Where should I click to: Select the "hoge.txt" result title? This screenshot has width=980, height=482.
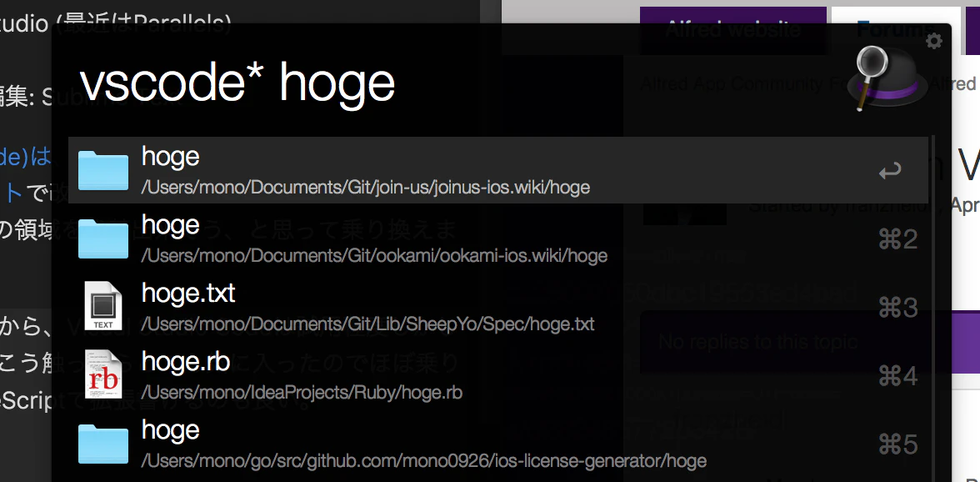click(x=188, y=293)
